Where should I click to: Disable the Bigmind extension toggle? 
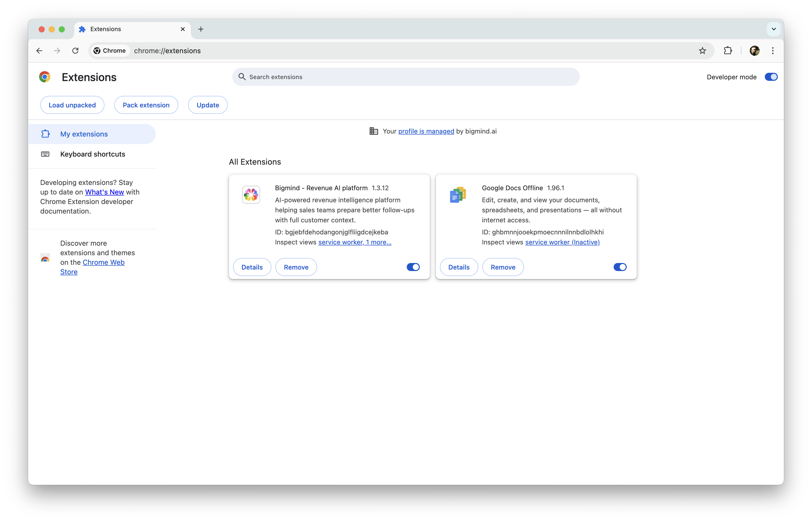click(413, 267)
